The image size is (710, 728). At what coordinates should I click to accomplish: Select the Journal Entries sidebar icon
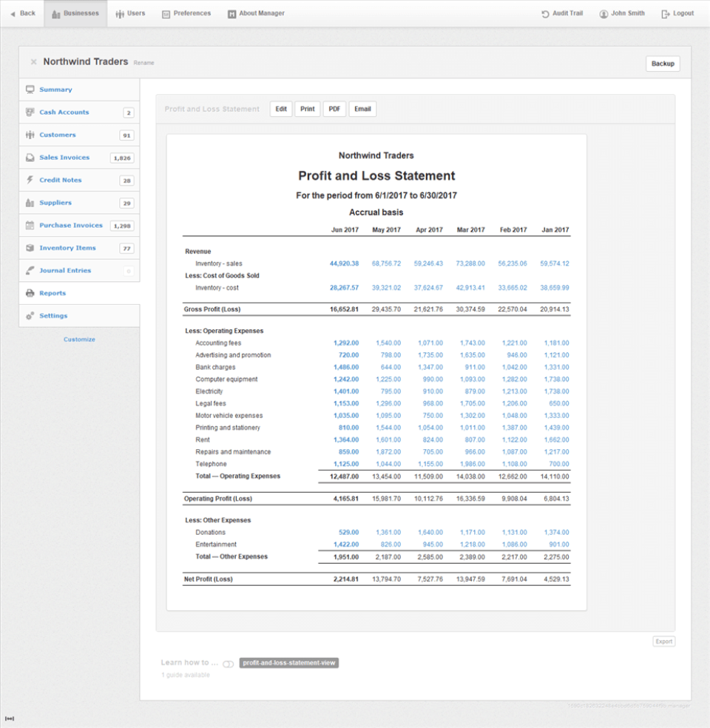[x=29, y=270]
